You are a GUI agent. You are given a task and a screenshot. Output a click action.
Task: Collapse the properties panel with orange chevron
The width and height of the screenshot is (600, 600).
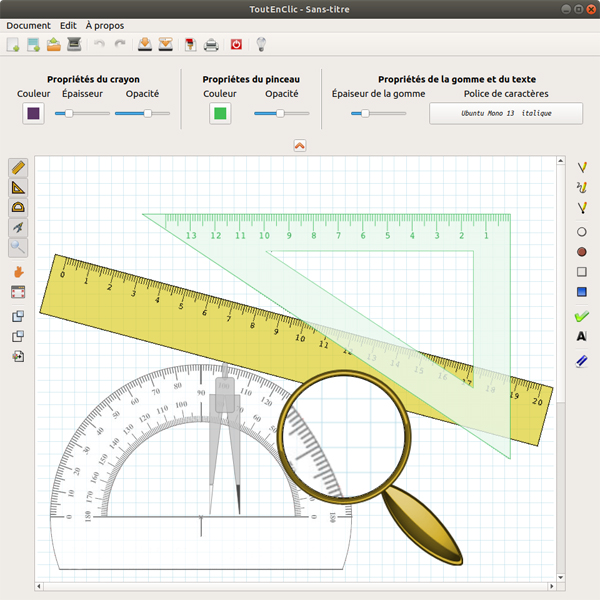pos(299,145)
